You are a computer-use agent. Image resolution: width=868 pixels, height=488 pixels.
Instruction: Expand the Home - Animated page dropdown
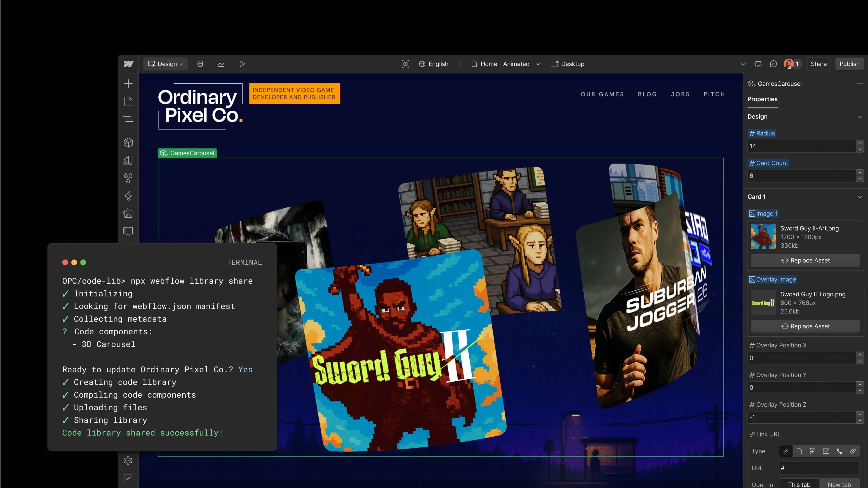click(538, 64)
